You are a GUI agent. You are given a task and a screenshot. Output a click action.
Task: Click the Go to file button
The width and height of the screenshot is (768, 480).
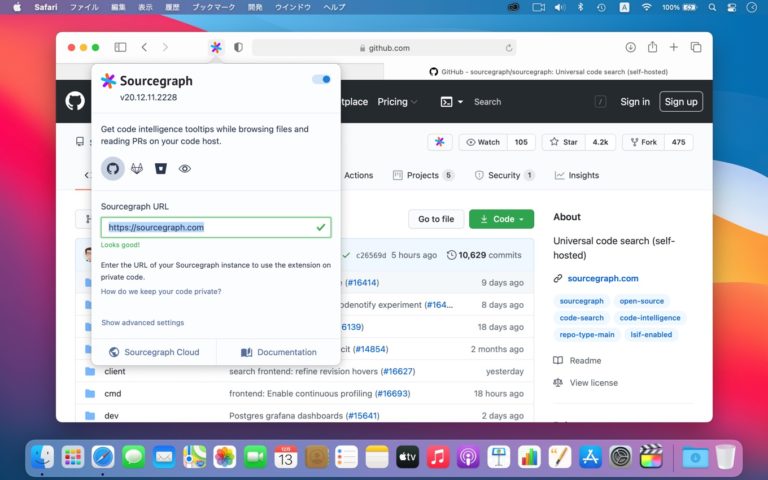[436, 219]
